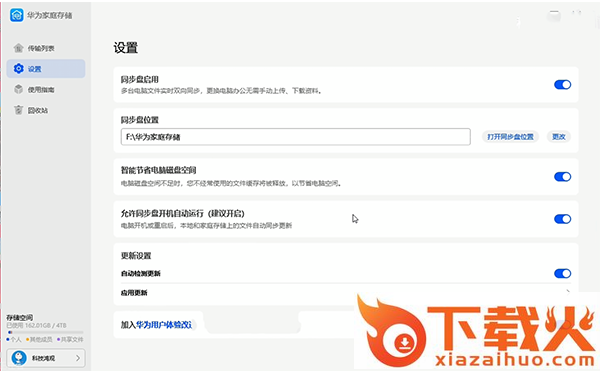Click the 华为家庭存储 app title text
The height and width of the screenshot is (371, 602).
pos(50,15)
